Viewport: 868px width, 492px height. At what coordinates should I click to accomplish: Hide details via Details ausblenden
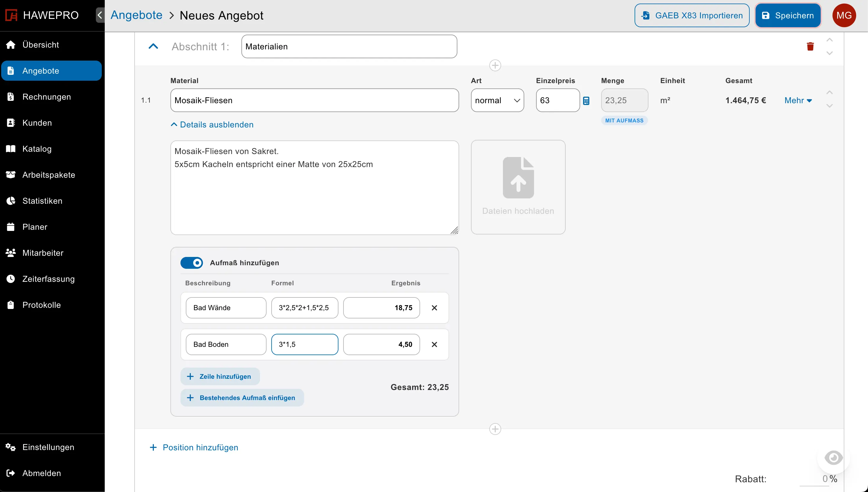coord(212,125)
